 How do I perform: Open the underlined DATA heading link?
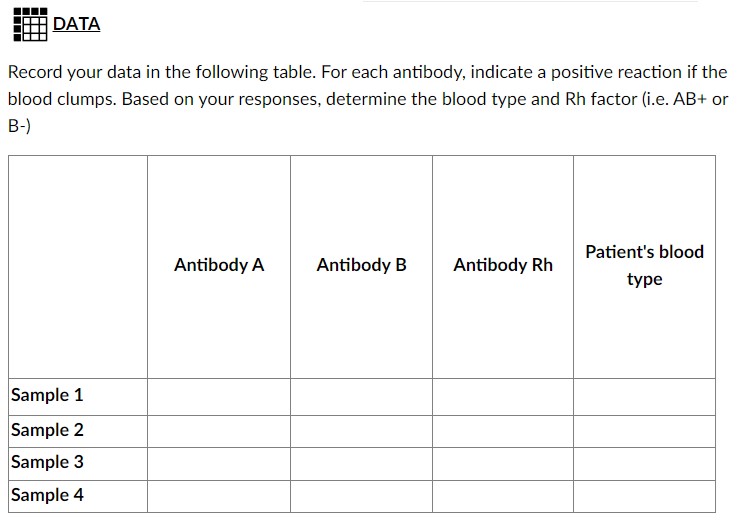(77, 24)
